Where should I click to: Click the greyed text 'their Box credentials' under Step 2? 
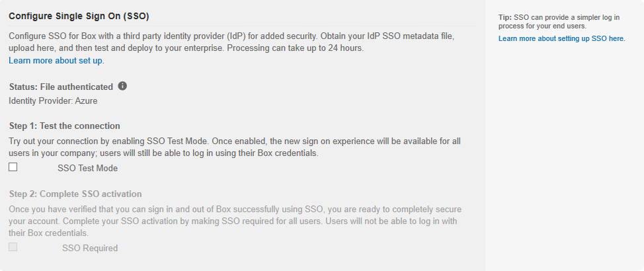pyautogui.click(x=48, y=233)
